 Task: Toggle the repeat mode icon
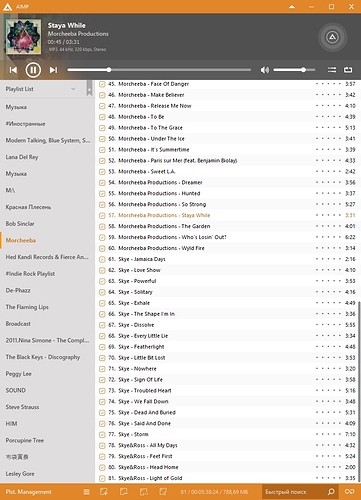coord(348,70)
